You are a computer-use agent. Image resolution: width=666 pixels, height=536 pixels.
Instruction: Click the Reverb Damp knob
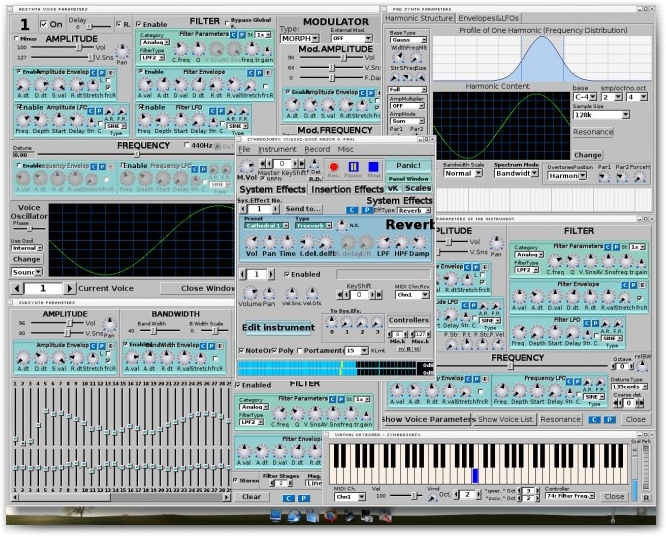pos(419,243)
